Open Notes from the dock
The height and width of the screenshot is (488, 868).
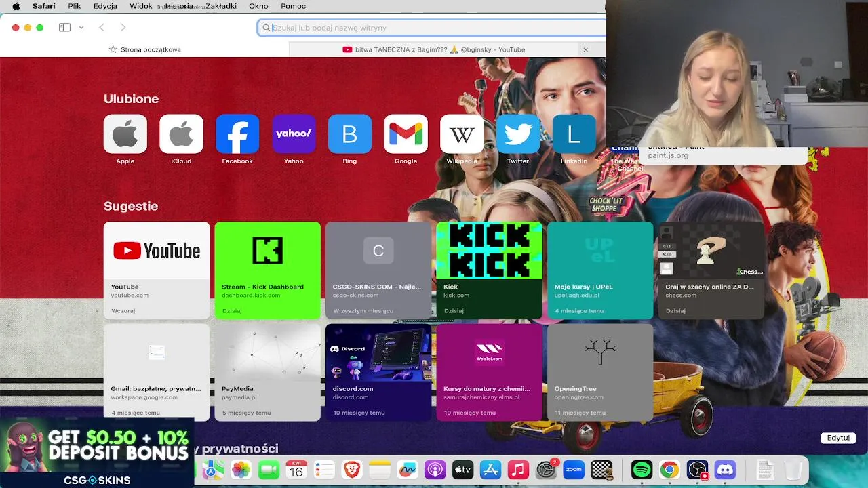pyautogui.click(x=380, y=470)
